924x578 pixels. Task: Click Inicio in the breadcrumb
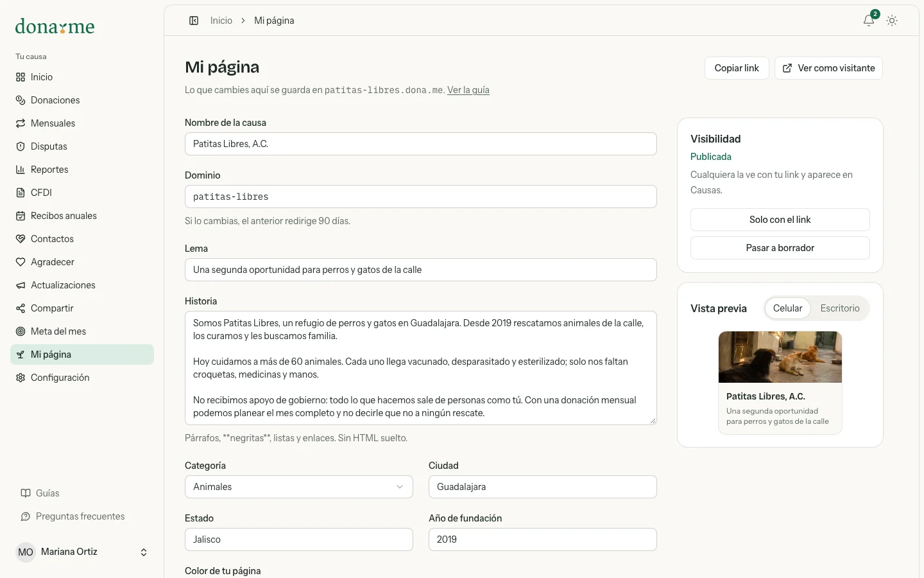(x=221, y=21)
